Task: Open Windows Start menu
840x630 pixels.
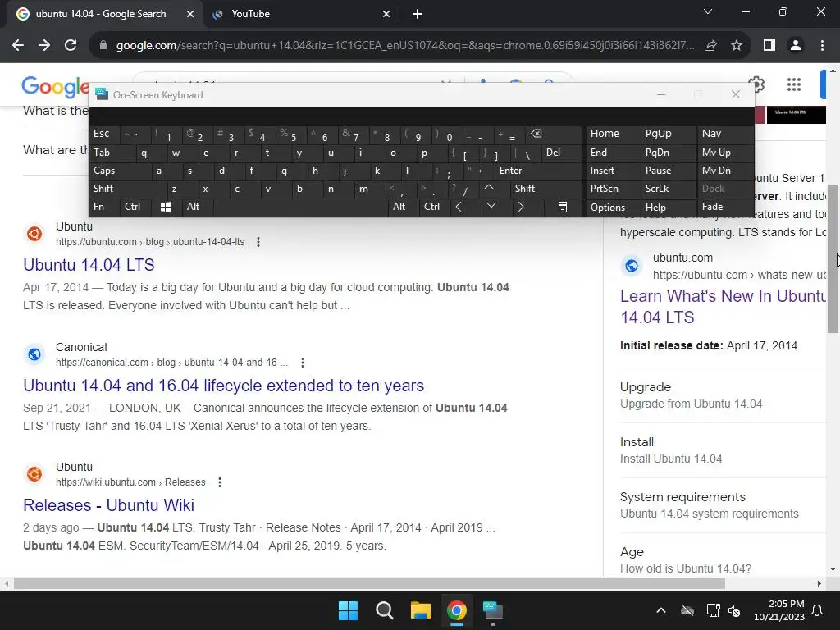Action: pyautogui.click(x=348, y=610)
